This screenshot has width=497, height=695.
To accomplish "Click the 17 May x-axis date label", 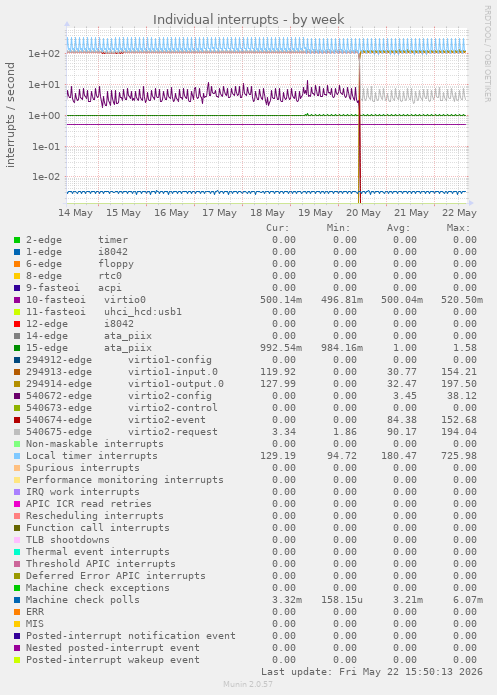I will pos(219,213).
